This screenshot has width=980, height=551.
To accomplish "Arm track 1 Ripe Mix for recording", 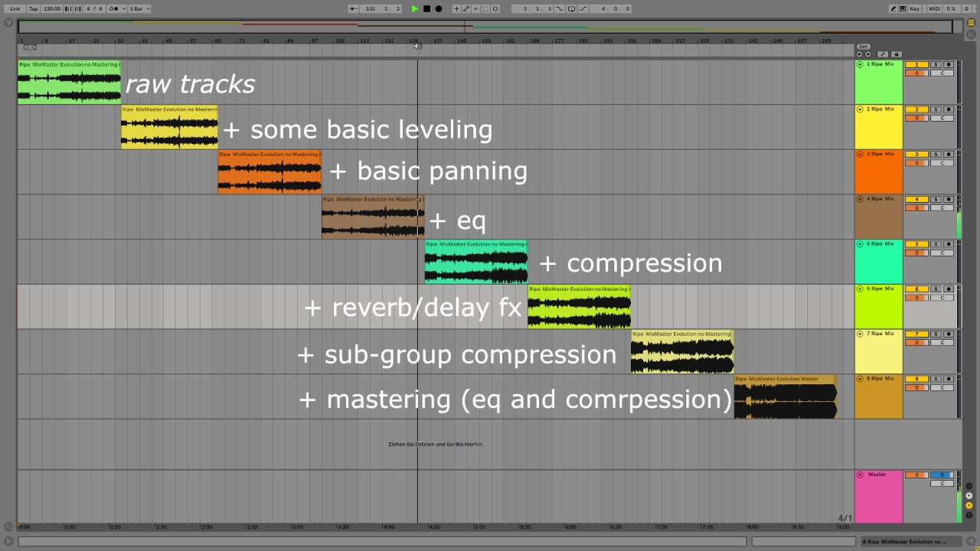I will (x=949, y=64).
